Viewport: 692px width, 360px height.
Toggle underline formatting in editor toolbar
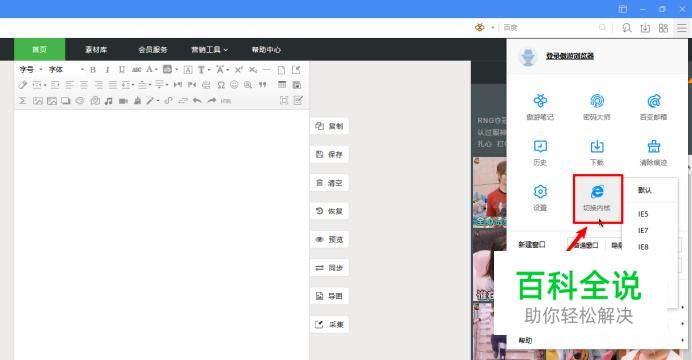click(x=122, y=70)
